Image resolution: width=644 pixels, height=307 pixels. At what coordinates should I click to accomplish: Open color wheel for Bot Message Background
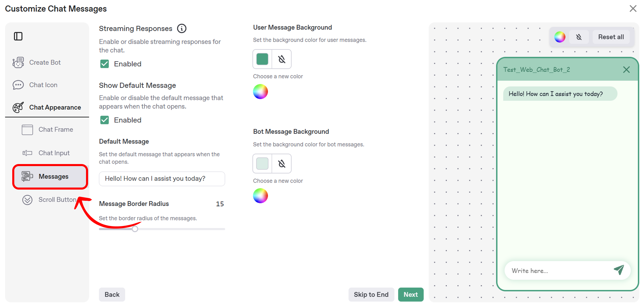(x=260, y=196)
